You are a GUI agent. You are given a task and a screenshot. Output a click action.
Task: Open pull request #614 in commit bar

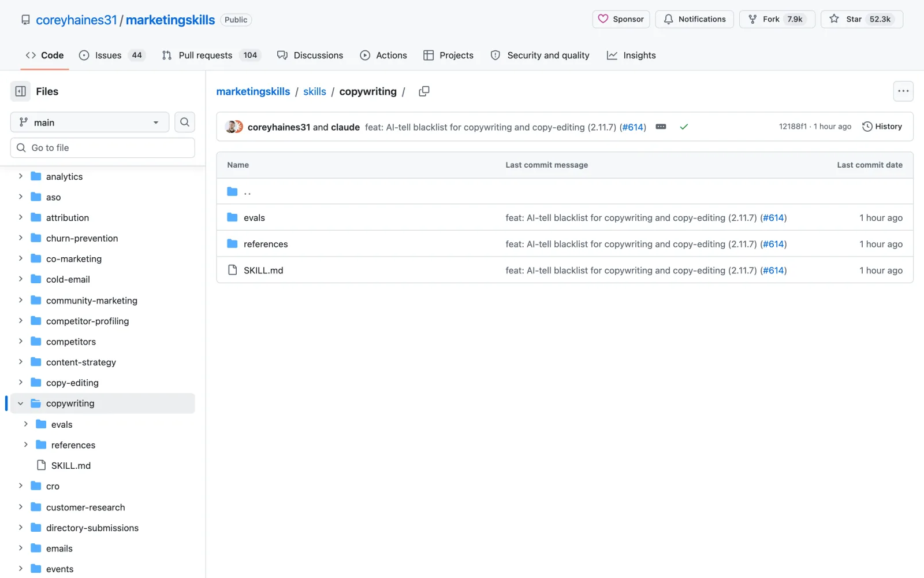pos(633,127)
